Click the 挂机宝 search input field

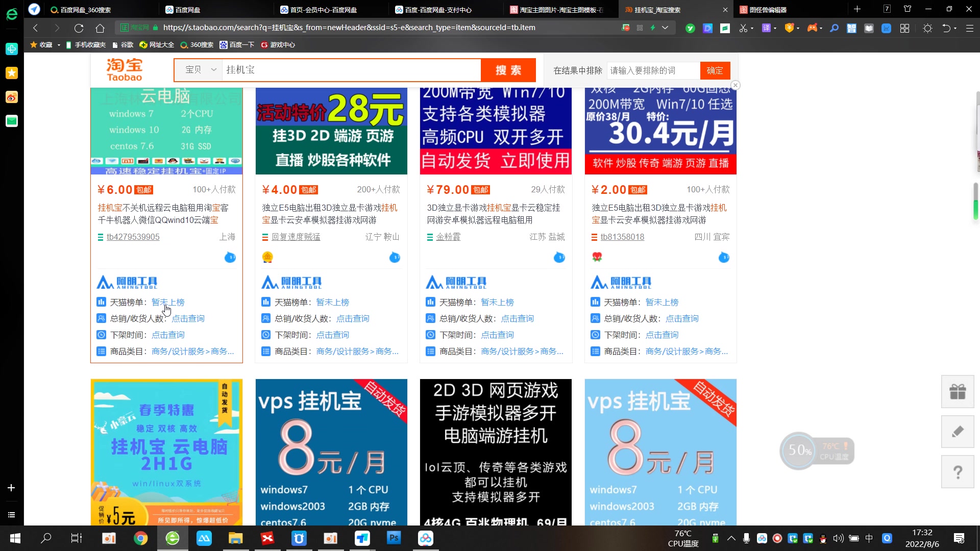click(351, 70)
